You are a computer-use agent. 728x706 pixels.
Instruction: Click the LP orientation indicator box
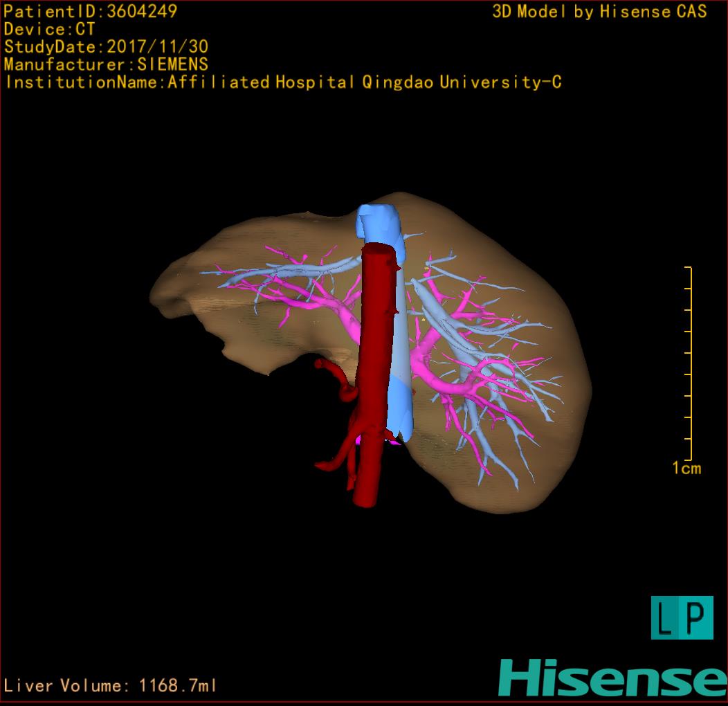point(682,617)
